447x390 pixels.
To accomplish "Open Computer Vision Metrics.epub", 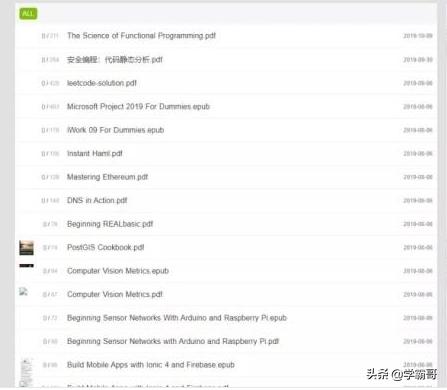I will (x=118, y=271).
